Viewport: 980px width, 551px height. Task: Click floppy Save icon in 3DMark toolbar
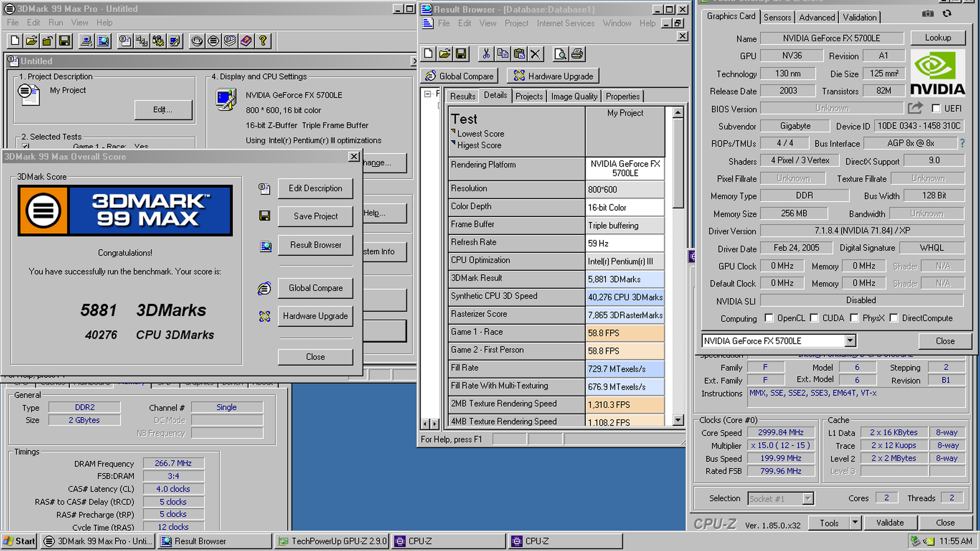[x=64, y=41]
